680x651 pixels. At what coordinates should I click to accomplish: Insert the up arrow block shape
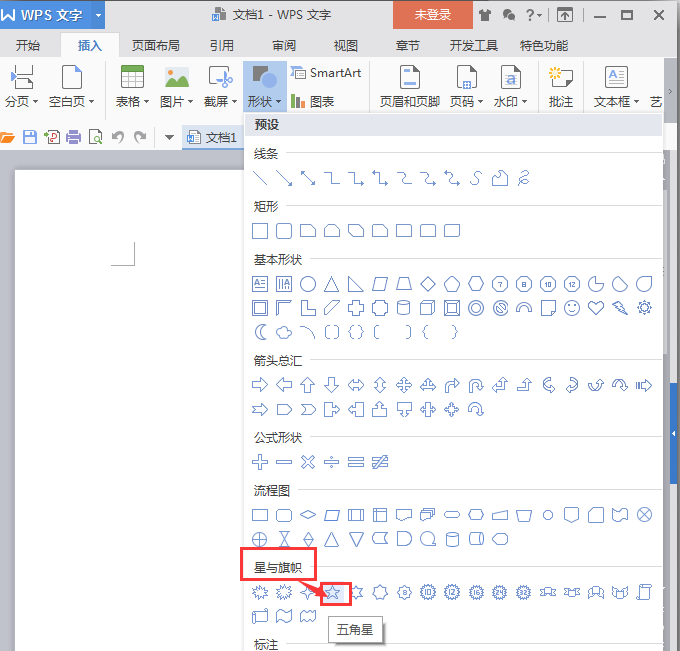pos(308,385)
